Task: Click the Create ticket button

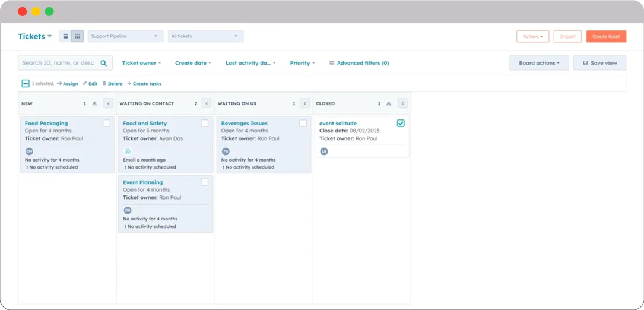Action: [x=606, y=36]
